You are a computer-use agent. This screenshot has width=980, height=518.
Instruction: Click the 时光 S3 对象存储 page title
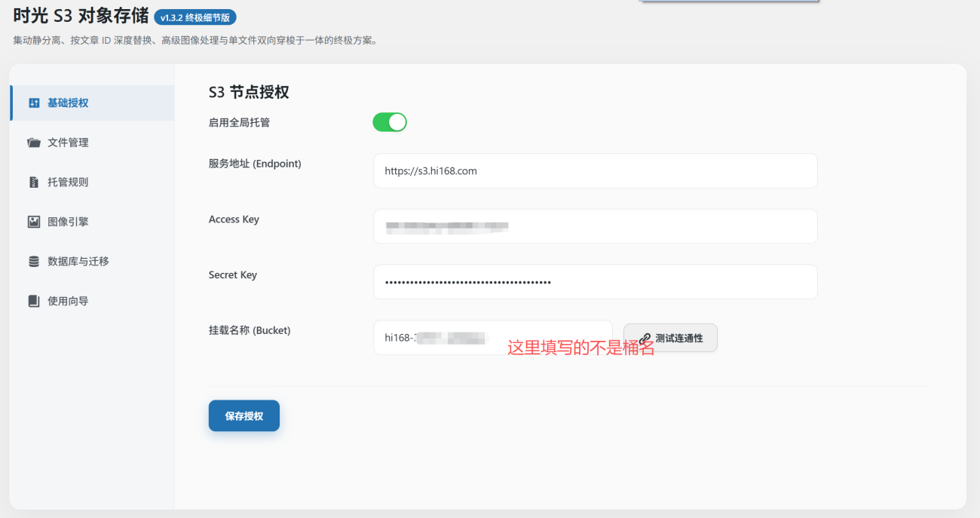tap(81, 15)
